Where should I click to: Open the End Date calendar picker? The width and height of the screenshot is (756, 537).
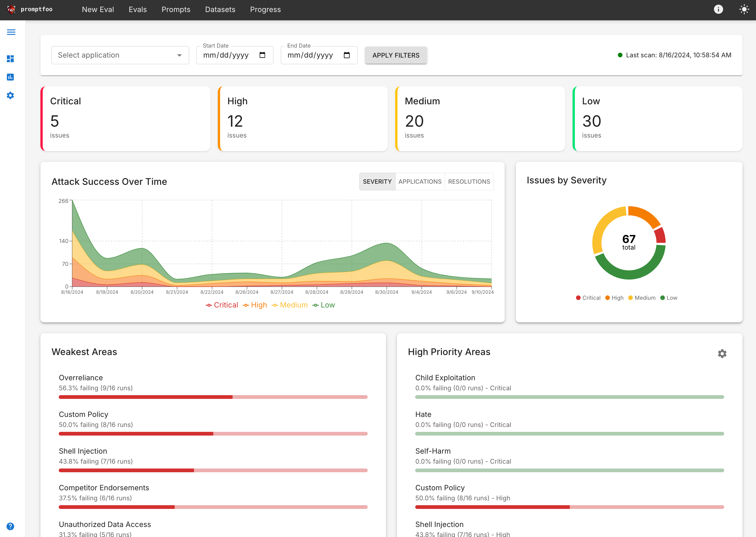click(x=346, y=55)
